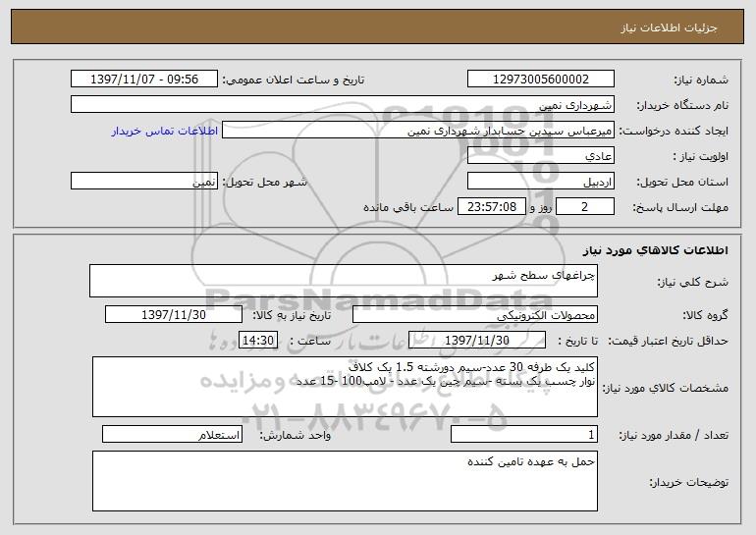Click the label مهلت ارسال پاسخ

(x=680, y=208)
